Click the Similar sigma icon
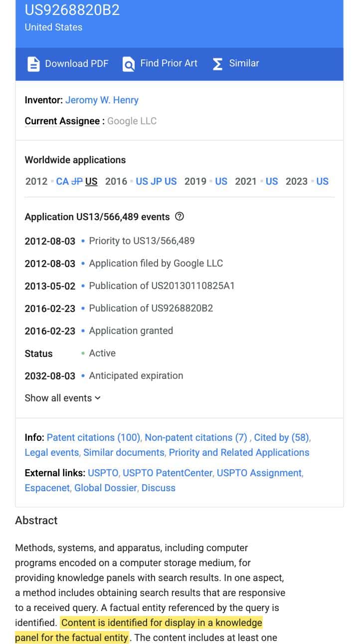The height and width of the screenshot is (644, 359). click(x=217, y=64)
